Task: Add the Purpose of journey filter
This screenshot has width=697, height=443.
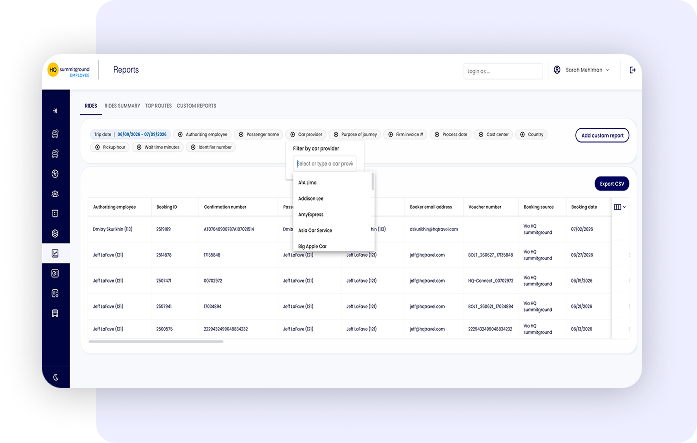Action: (355, 134)
